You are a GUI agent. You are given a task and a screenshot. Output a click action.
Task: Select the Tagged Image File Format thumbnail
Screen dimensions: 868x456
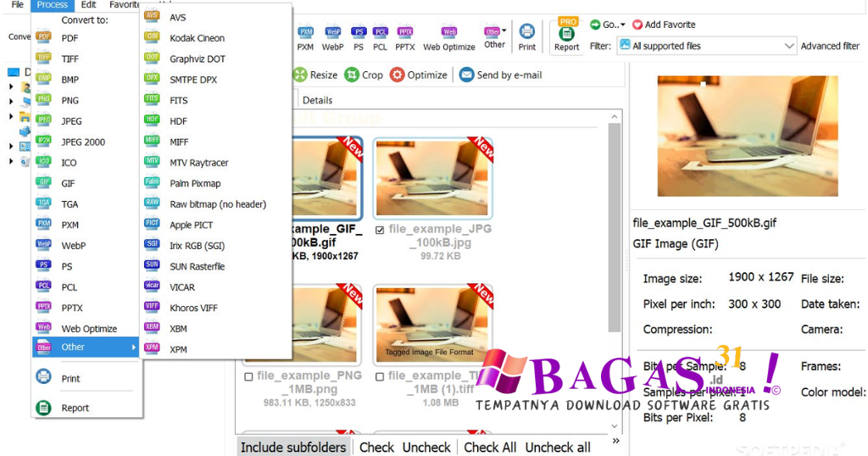(432, 325)
